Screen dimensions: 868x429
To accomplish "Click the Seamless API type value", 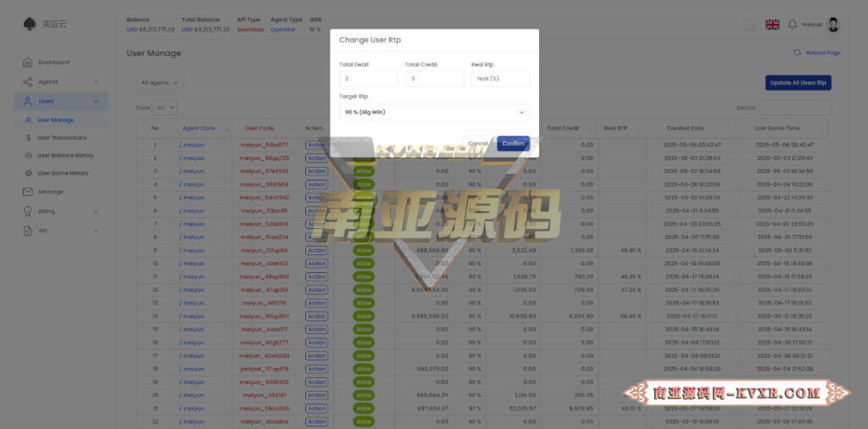I will [x=250, y=30].
